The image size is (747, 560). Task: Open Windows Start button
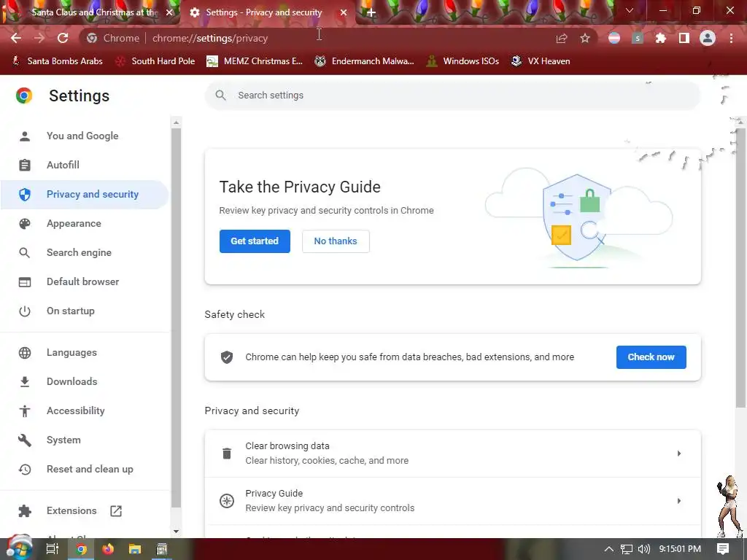point(19,548)
